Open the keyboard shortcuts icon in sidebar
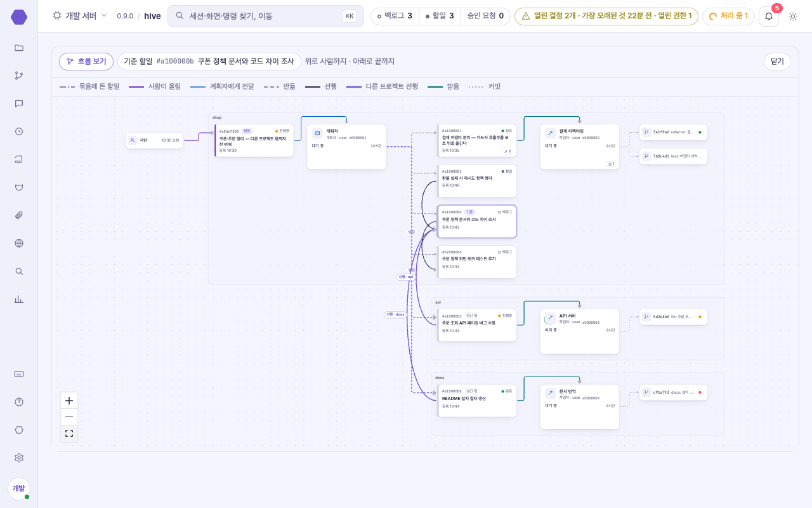Screen dimensions: 812x508 pyautogui.click(x=19, y=374)
